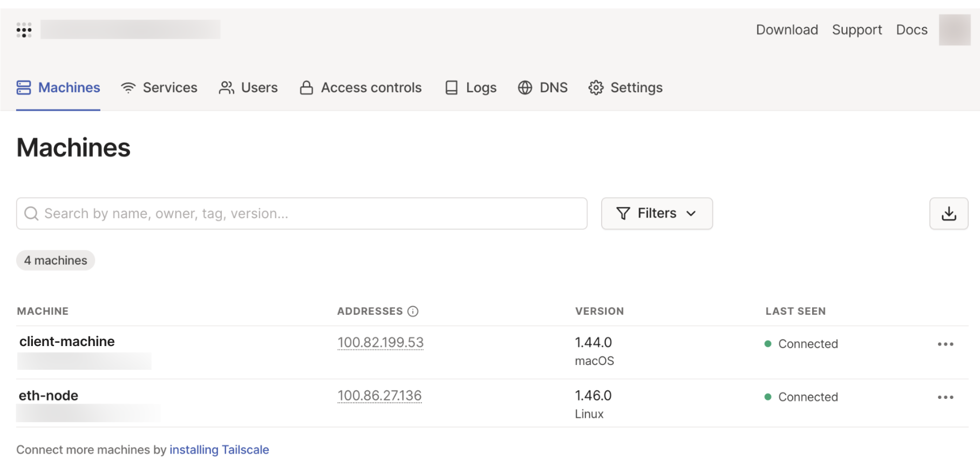Image resolution: width=980 pixels, height=474 pixels.
Task: Open the Docs link in header
Action: click(x=911, y=30)
